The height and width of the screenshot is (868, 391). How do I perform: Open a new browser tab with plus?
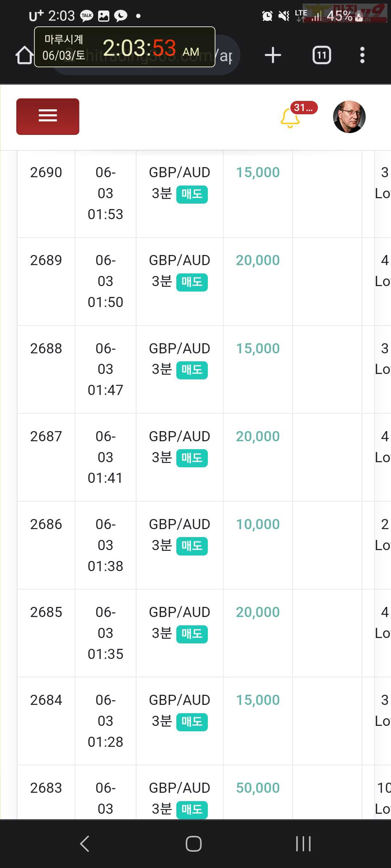click(x=273, y=55)
